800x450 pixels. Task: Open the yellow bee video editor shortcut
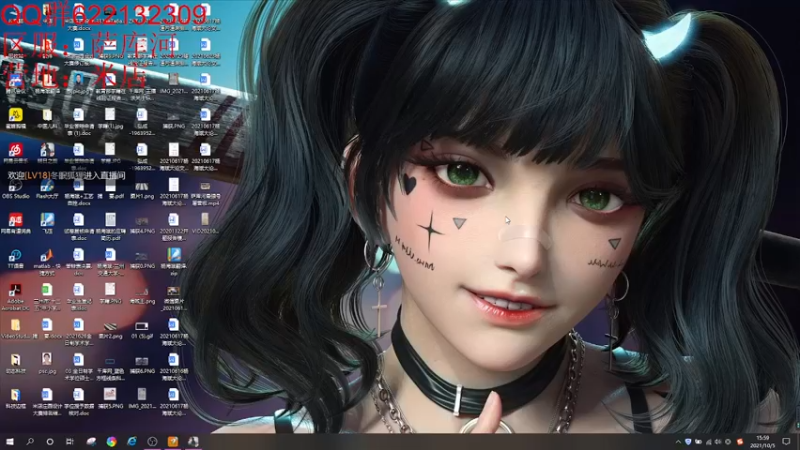pyautogui.click(x=15, y=118)
